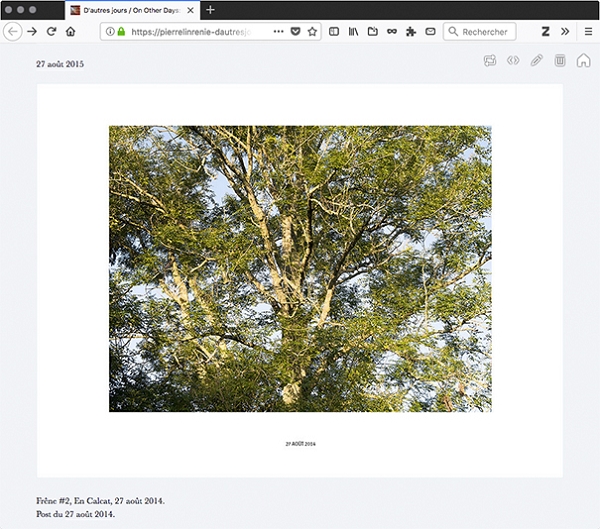Click the ash tree photo
Viewport: 600px width, 529px height.
(x=300, y=268)
